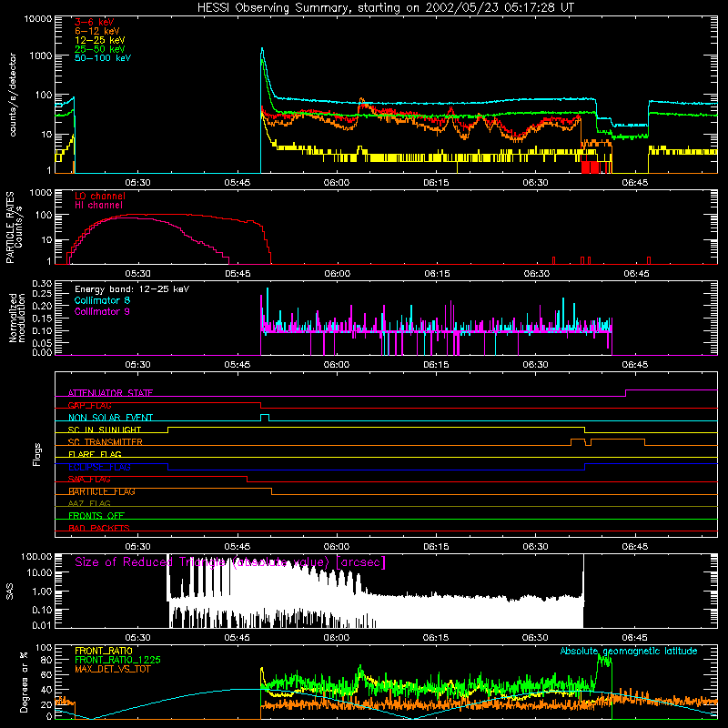This screenshot has width=728, height=728.
Task: Click the "Energy band: 12-25 keV" caption
Action: click(132, 289)
